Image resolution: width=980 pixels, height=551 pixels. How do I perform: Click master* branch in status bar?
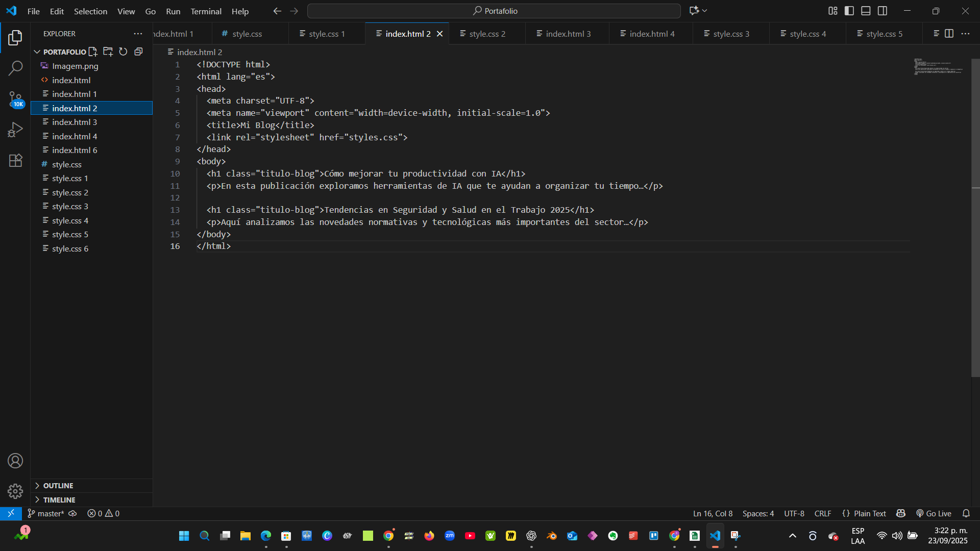(x=46, y=513)
